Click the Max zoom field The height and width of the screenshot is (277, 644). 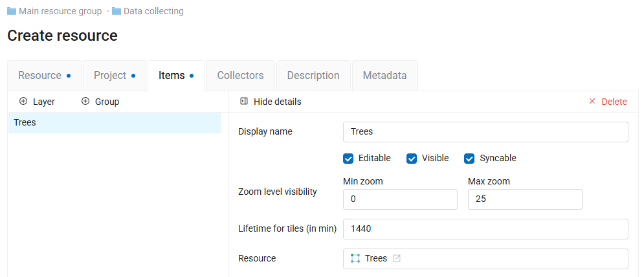(524, 199)
